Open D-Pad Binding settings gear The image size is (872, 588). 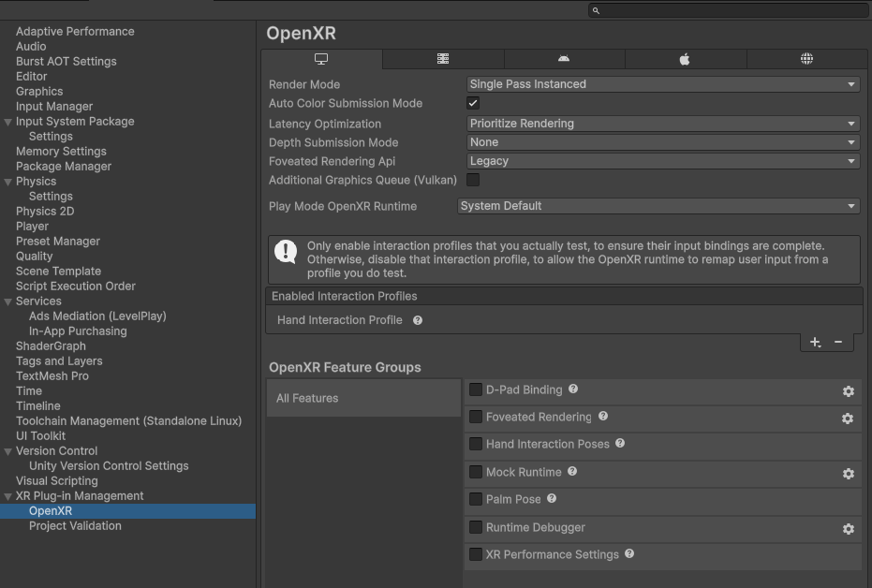pyautogui.click(x=848, y=391)
